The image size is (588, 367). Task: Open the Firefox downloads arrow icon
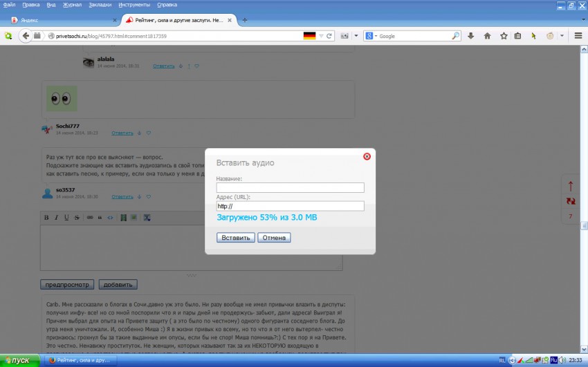pyautogui.click(x=471, y=36)
